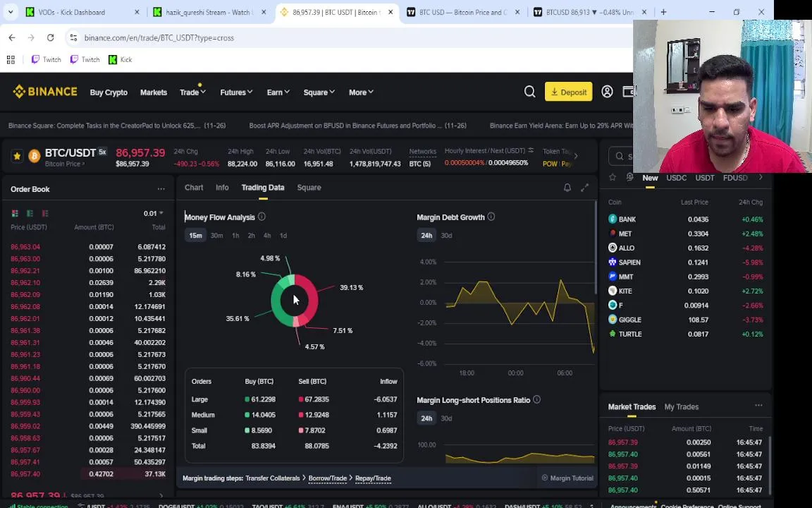Open price alert bell icon
This screenshot has height=508, width=812.
click(x=567, y=188)
